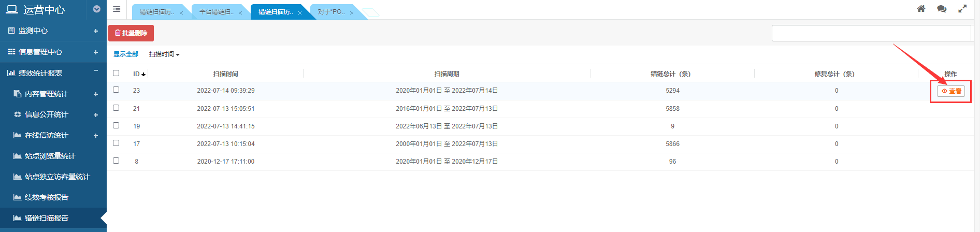Viewport: 980px width, 232px height.
Task: Collapse the 绩效统计报表 menu
Action: (x=95, y=71)
